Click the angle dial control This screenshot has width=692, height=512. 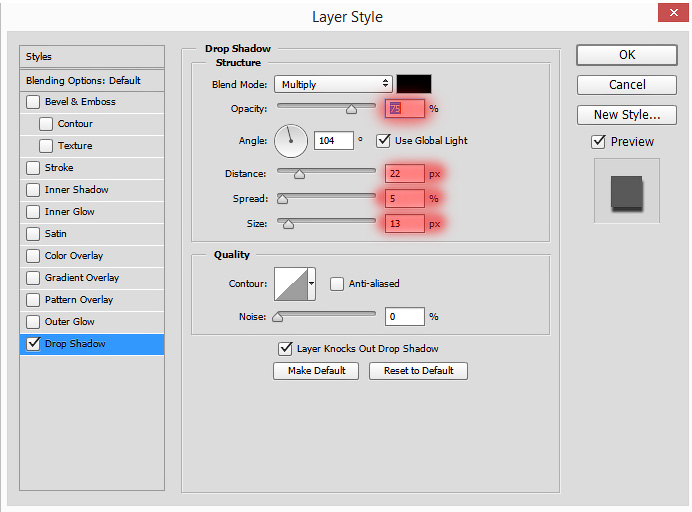pos(291,141)
